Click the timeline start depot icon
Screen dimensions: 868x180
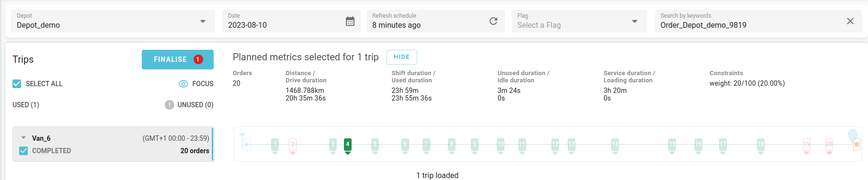[x=246, y=144]
